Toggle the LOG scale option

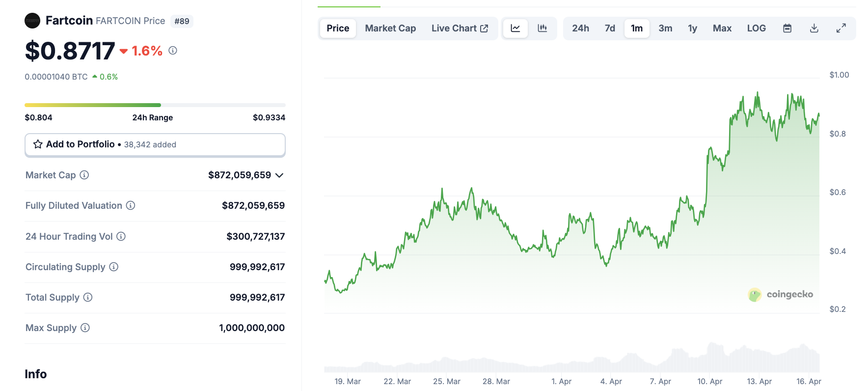pos(756,28)
